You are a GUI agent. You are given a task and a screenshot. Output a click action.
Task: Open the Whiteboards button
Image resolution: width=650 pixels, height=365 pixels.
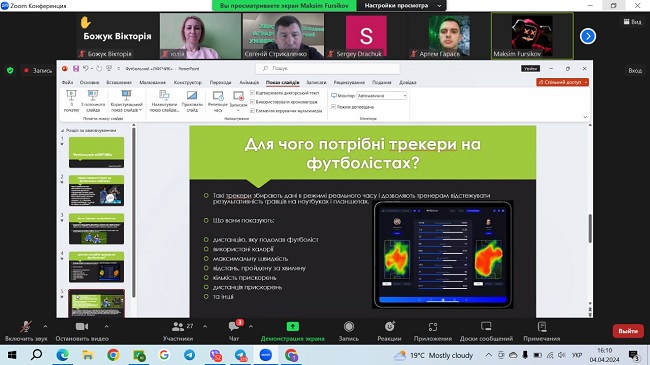(486, 331)
